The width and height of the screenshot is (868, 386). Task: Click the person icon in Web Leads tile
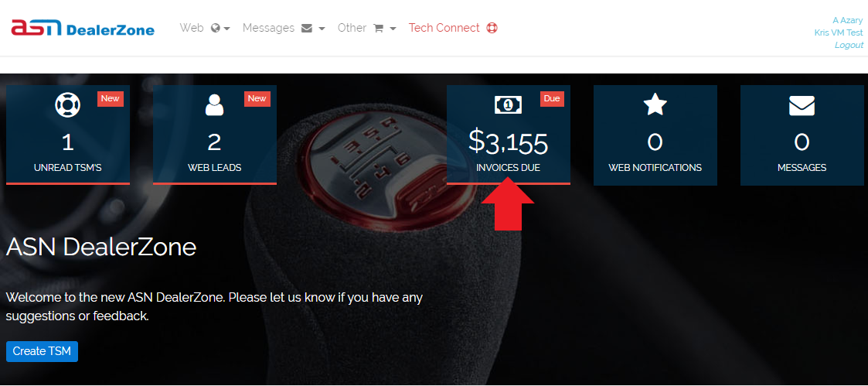pos(214,104)
